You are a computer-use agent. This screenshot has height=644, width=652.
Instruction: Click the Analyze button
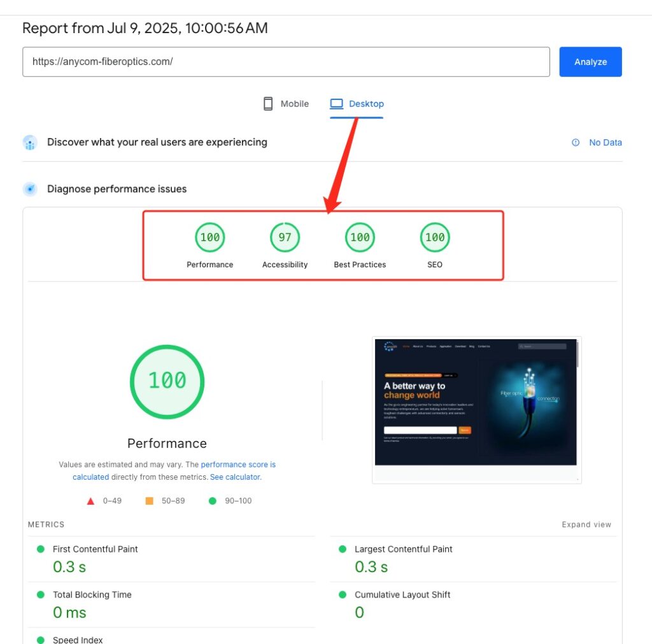point(590,62)
